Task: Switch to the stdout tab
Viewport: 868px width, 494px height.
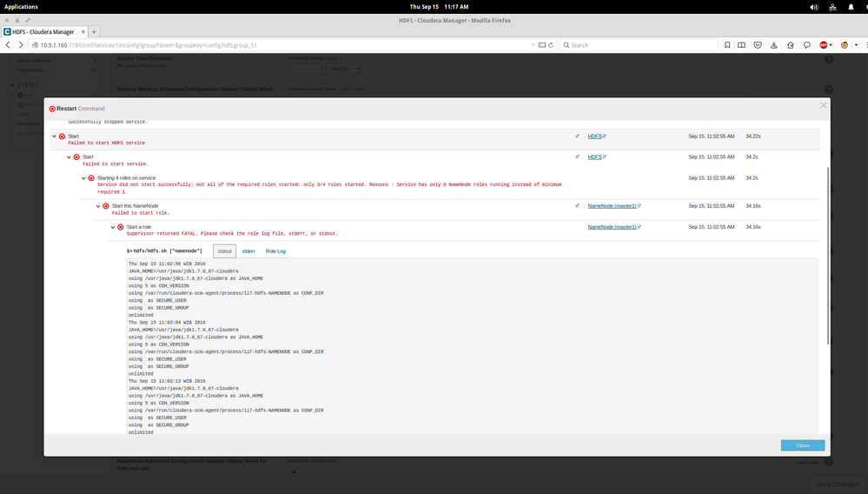Action: click(x=225, y=250)
